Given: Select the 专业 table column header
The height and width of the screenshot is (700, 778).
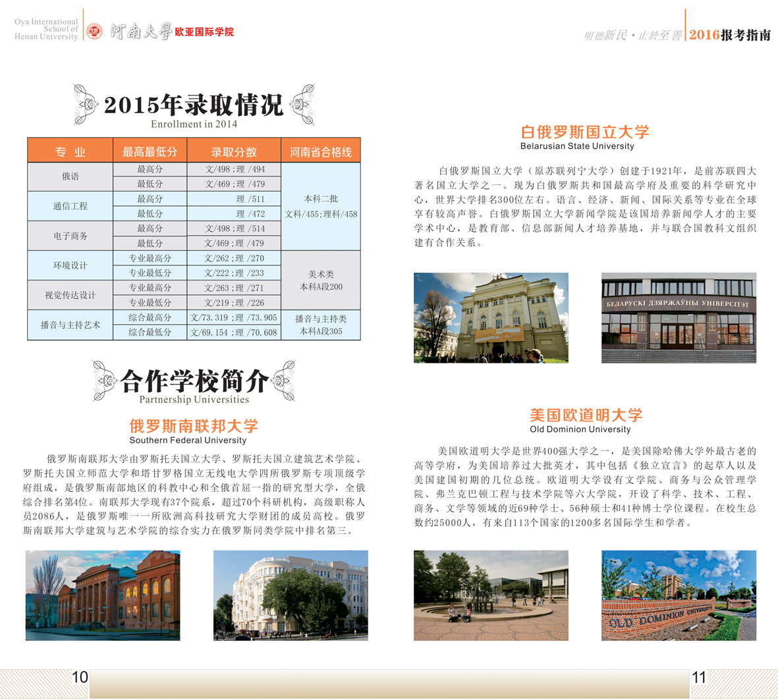Looking at the screenshot, I should tap(70, 151).
